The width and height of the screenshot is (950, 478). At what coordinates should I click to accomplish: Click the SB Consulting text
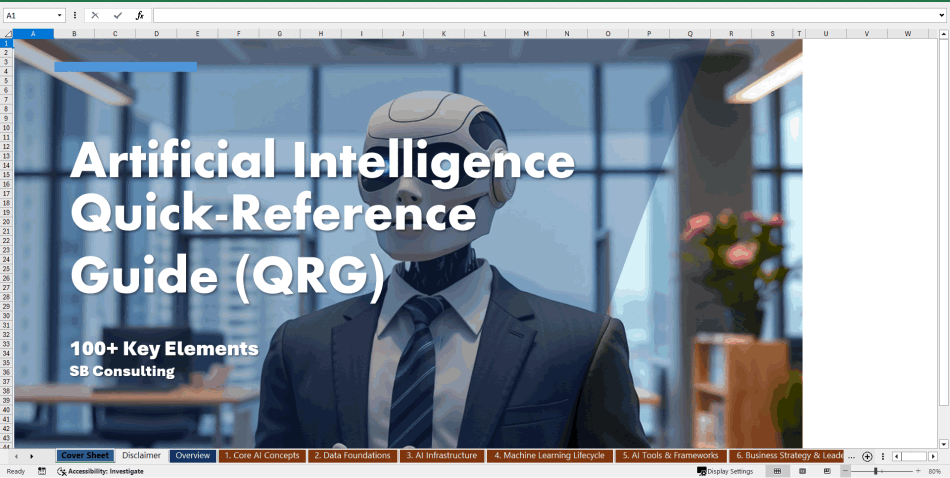click(x=122, y=371)
